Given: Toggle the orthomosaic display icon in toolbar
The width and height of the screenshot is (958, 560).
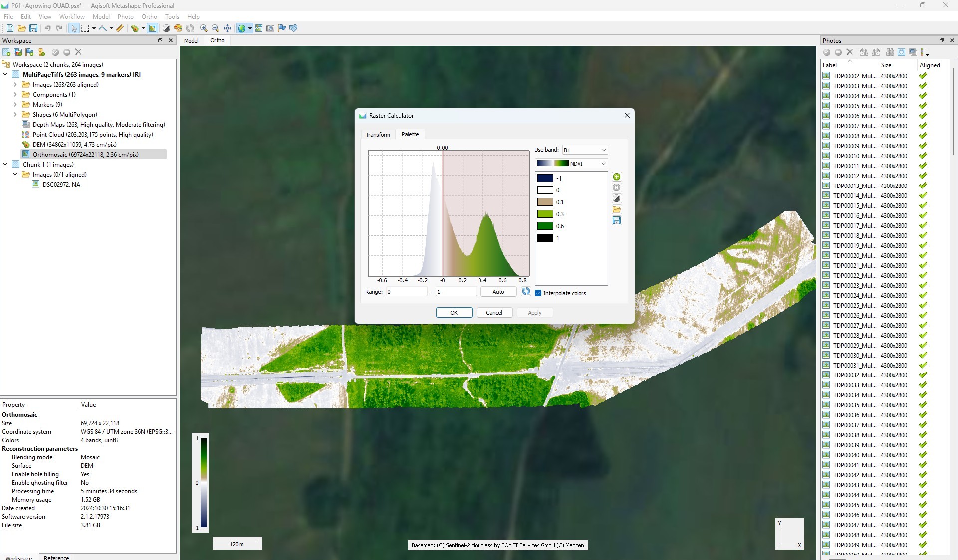Looking at the screenshot, I should (x=153, y=28).
